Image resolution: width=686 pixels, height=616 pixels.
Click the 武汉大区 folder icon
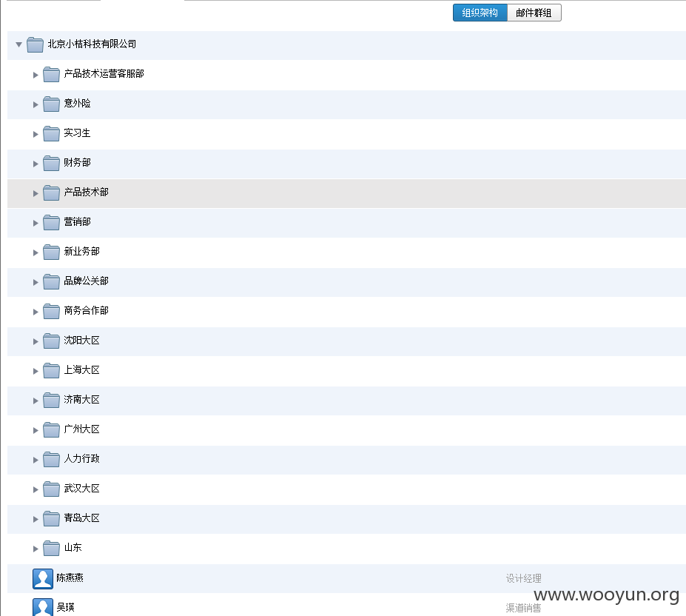coord(51,489)
